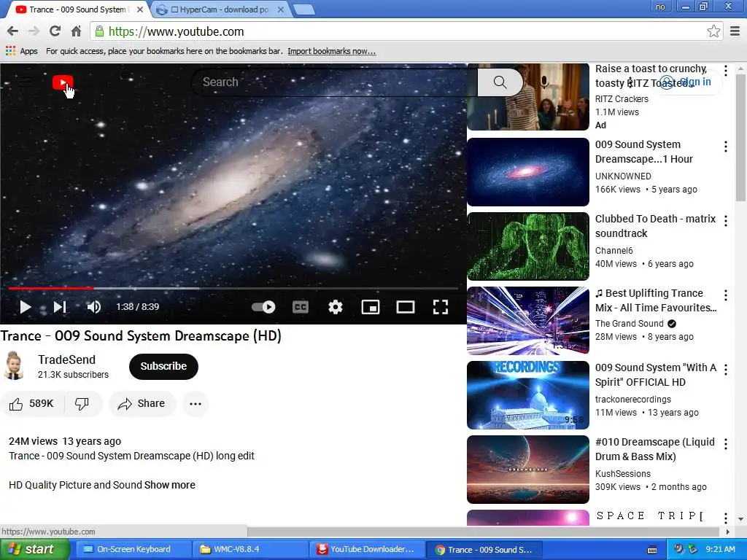Open options menu for RITZ Crackers ad
This screenshot has height=560, width=747.
pyautogui.click(x=726, y=71)
